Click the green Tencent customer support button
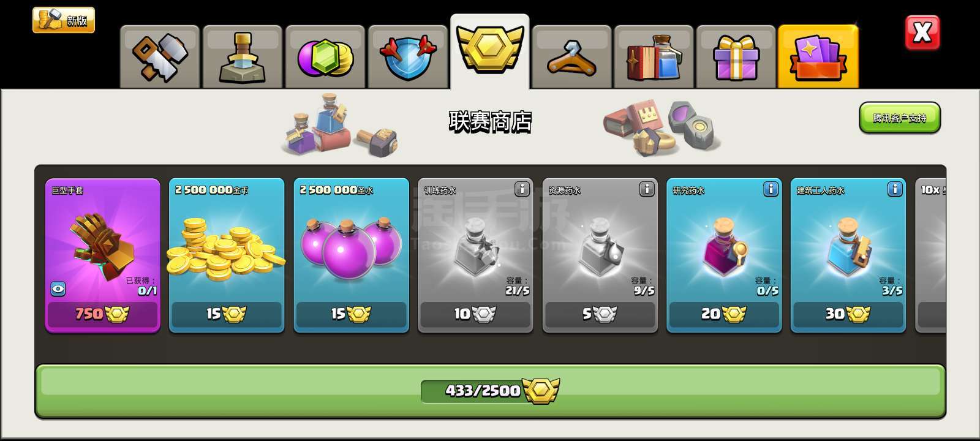980x441 pixels. click(x=900, y=118)
